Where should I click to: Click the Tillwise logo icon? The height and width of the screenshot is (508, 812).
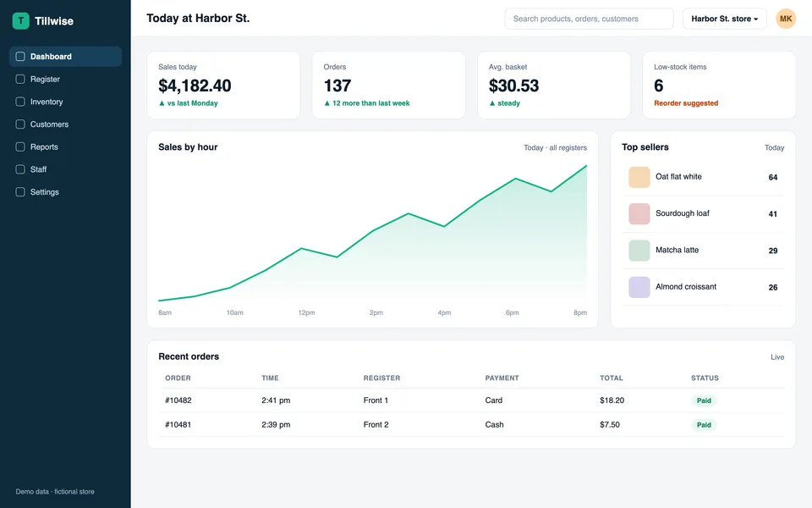point(20,20)
